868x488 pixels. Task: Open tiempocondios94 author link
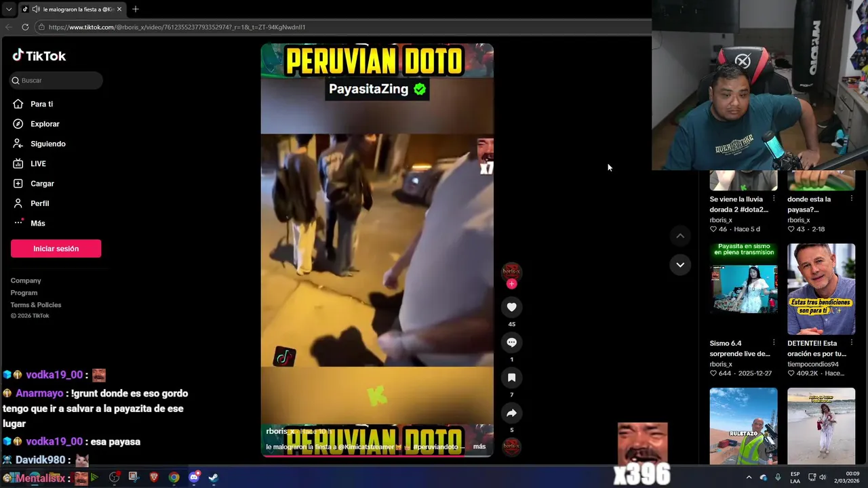pyautogui.click(x=813, y=364)
